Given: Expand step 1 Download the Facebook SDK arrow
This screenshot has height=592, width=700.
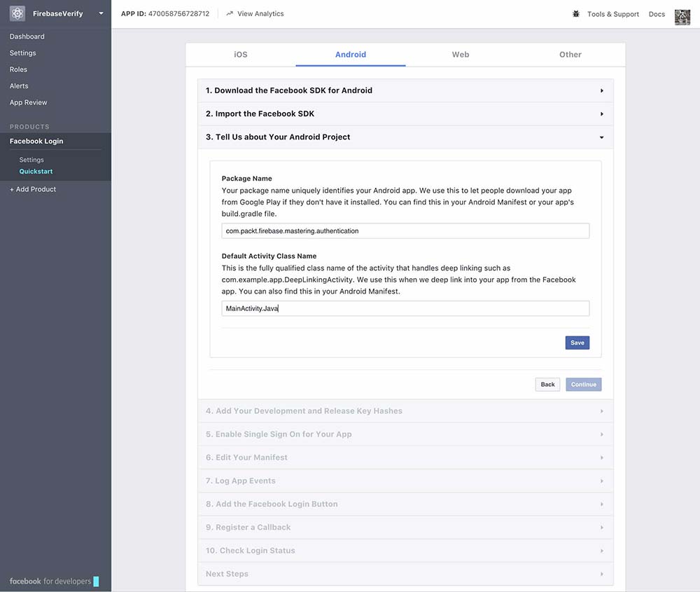Looking at the screenshot, I should point(602,90).
